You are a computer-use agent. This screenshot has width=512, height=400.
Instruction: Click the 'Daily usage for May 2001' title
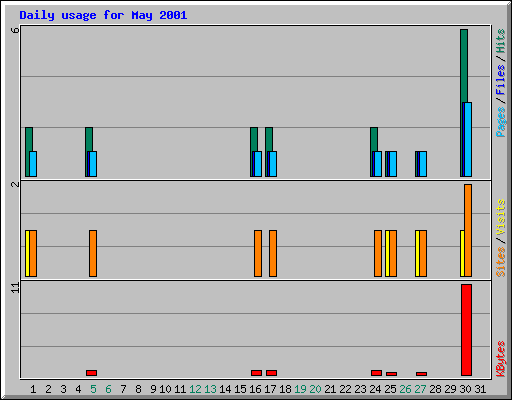103,15
